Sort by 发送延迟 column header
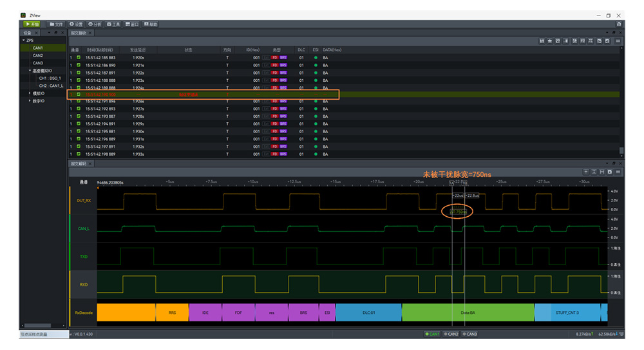 point(138,50)
